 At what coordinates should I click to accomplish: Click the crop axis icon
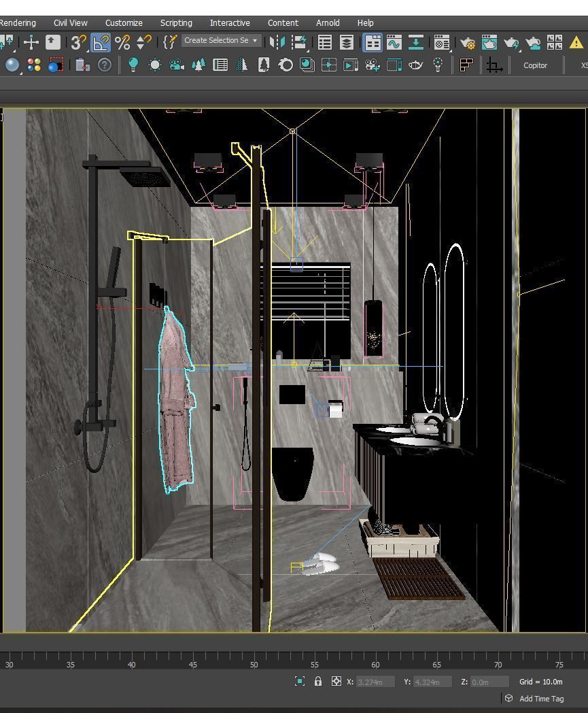tap(494, 65)
